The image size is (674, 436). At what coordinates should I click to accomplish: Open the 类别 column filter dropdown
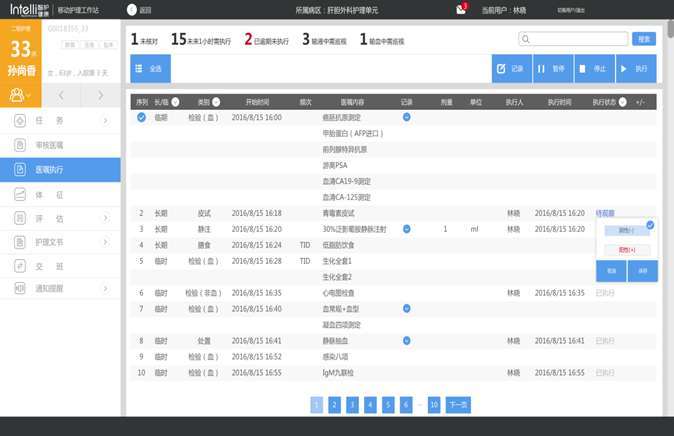pos(217,102)
